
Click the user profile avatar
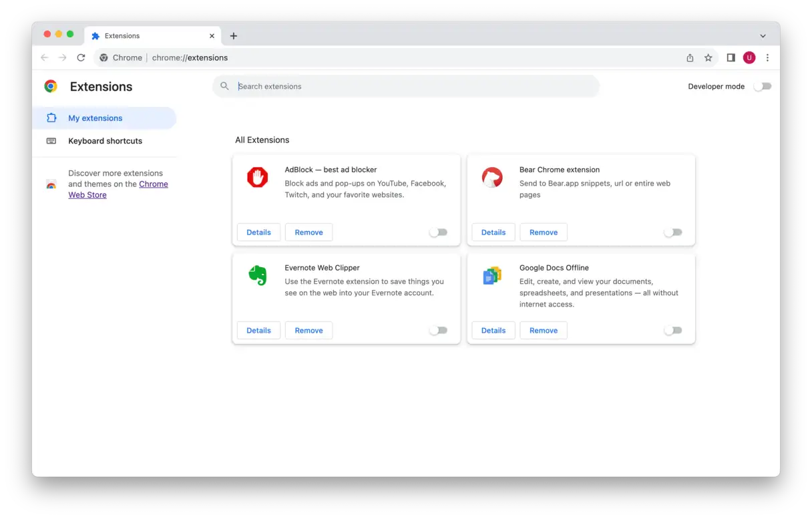pyautogui.click(x=749, y=58)
